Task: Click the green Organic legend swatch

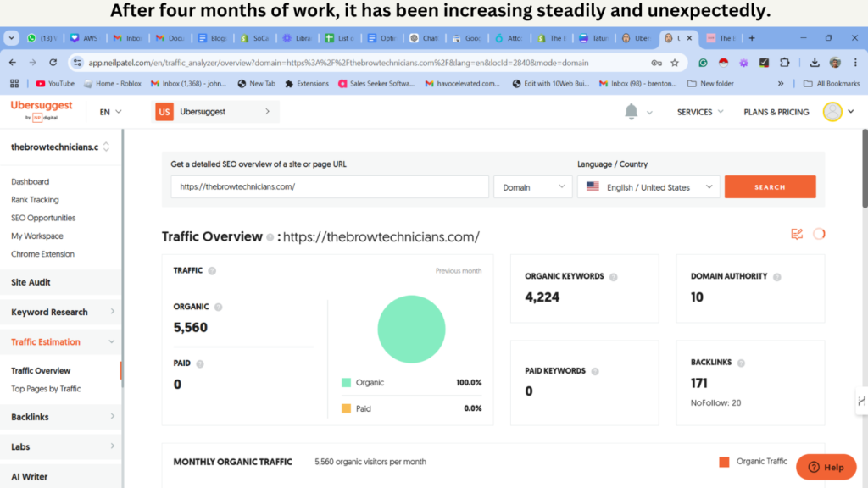Action: pos(346,383)
